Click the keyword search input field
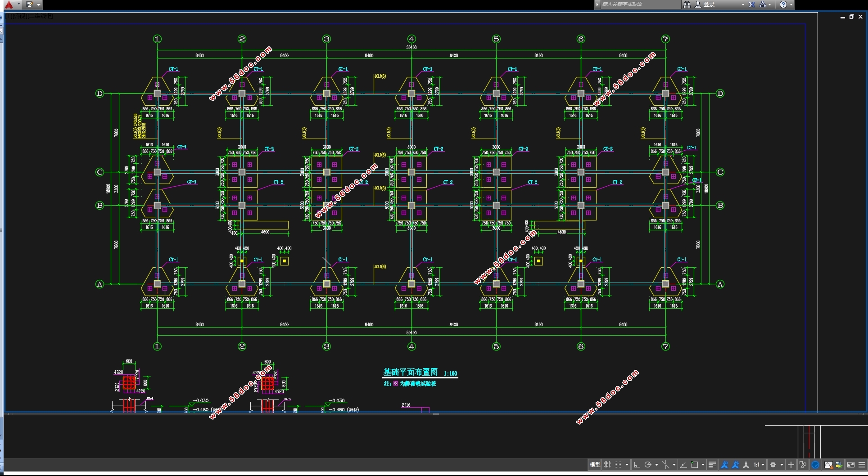 pyautogui.click(x=639, y=4)
